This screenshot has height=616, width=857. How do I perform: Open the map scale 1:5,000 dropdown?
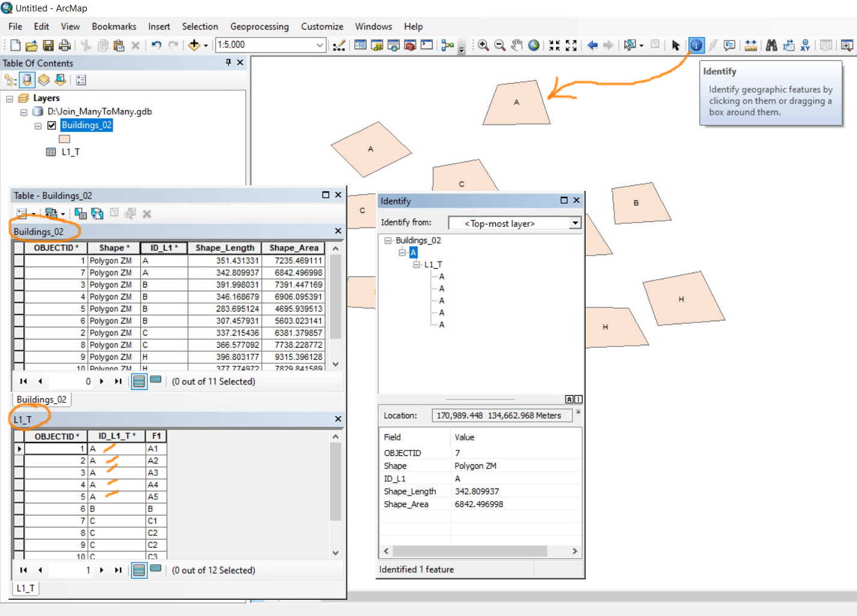[320, 45]
